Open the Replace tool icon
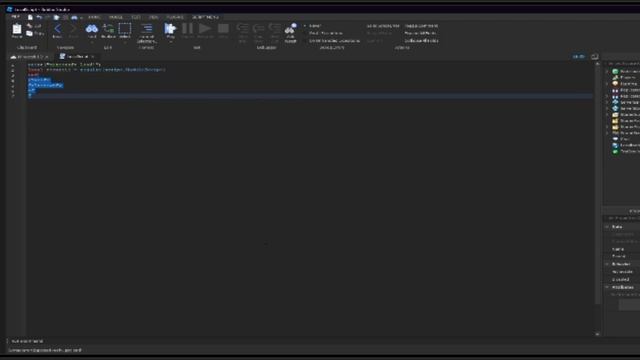This screenshot has height=360, width=640. pyautogui.click(x=109, y=29)
